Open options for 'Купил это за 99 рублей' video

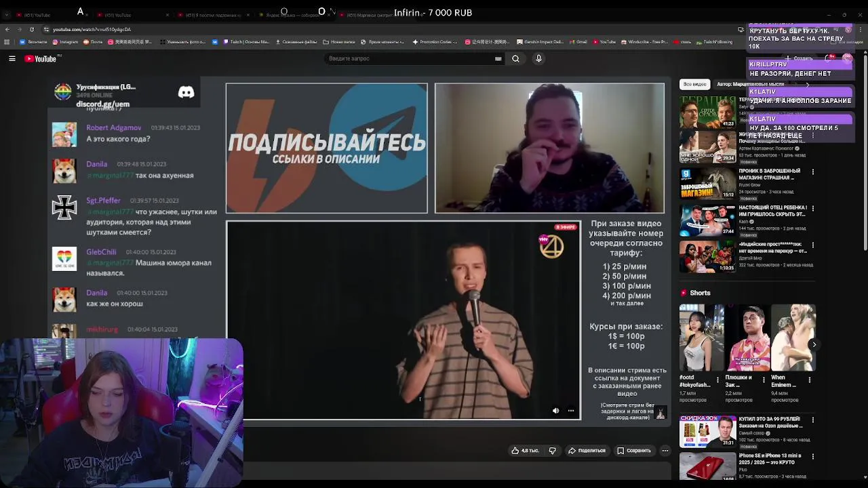(812, 420)
